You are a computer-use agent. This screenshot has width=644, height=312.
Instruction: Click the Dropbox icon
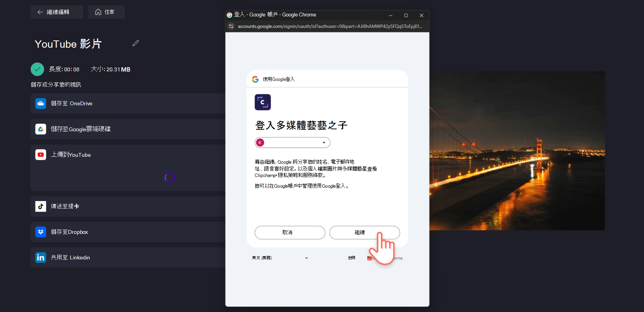coord(41,232)
